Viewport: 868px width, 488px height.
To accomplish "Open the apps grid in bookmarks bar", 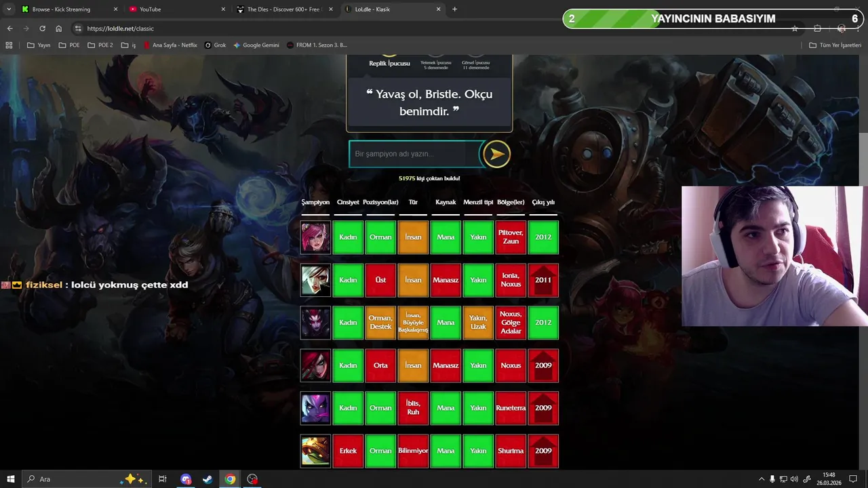I will click(9, 45).
